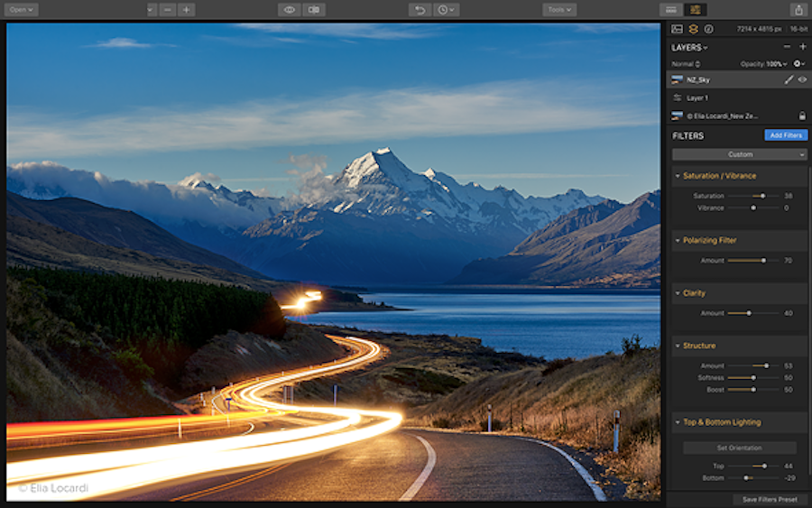Open the Custom filter preset dropdown

[x=739, y=154]
